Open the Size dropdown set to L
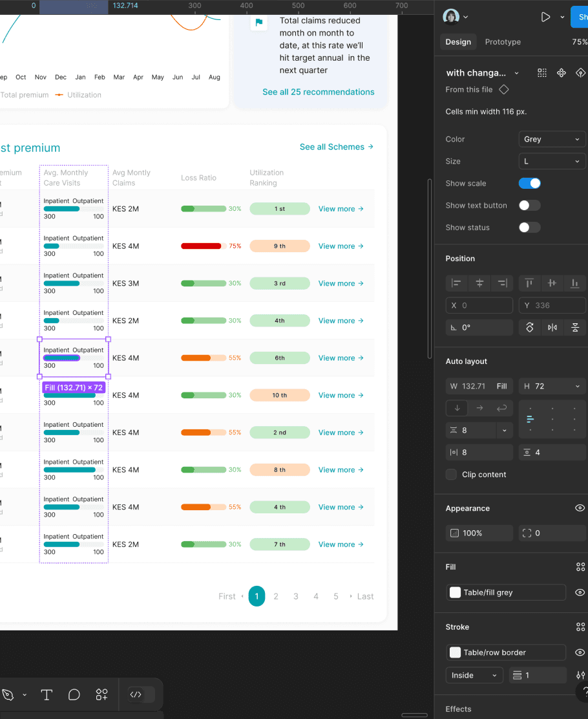 point(552,161)
